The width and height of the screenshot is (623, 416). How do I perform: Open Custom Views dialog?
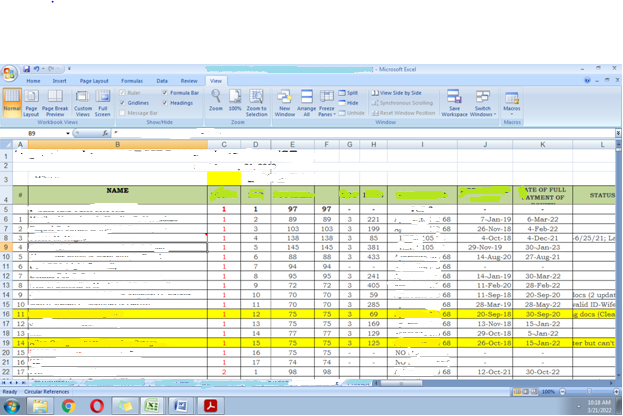click(x=83, y=103)
